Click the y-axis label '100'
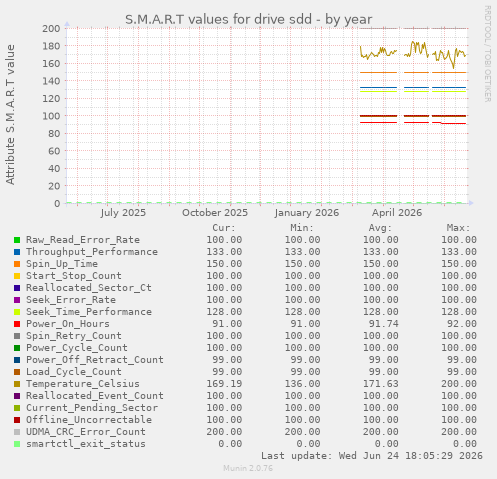Viewport: 497px width, 479px height. [51, 116]
